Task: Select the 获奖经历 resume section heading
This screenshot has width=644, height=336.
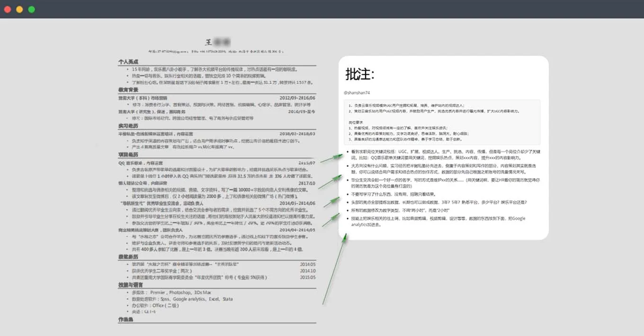Action: (128, 257)
